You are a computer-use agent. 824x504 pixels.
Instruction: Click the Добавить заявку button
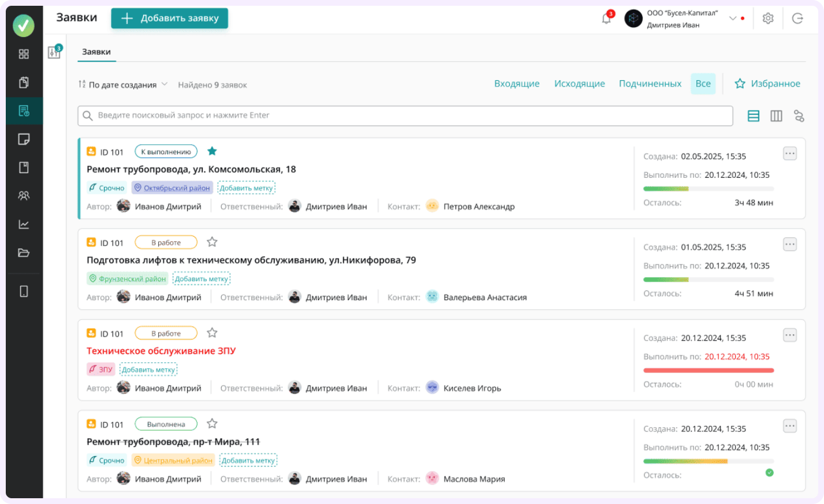tap(170, 18)
